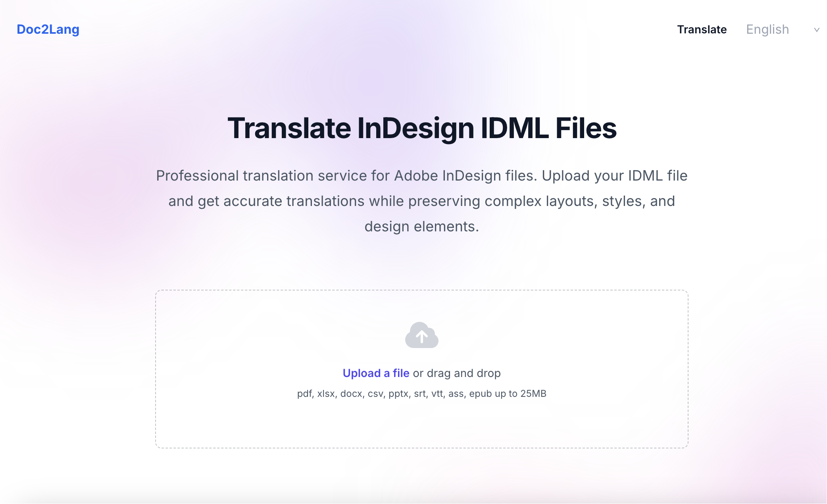Click the "or drag and drop" text

[x=457, y=373]
